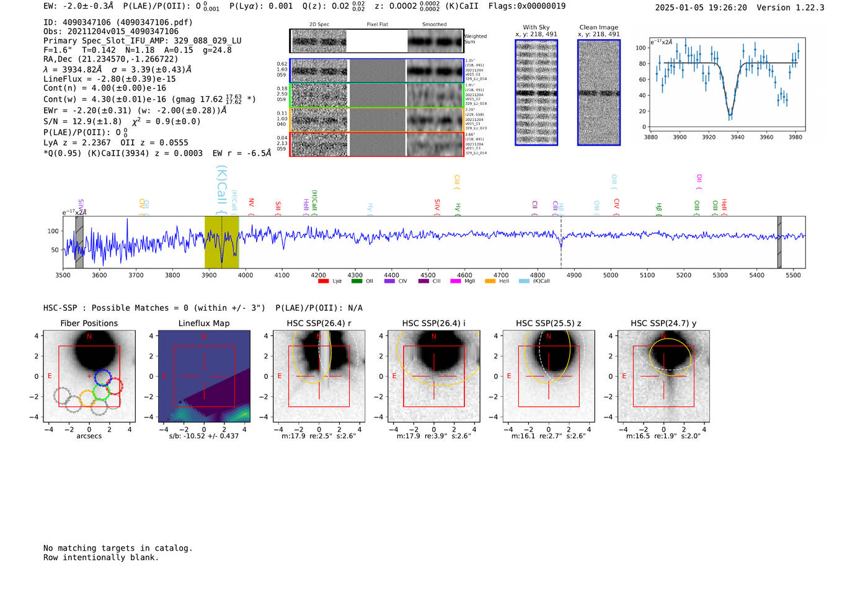Click the Gaussian line fit plot

tap(727, 84)
